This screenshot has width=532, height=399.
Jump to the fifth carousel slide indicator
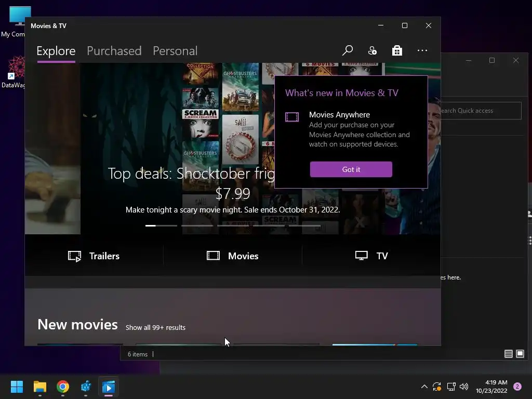(304, 225)
